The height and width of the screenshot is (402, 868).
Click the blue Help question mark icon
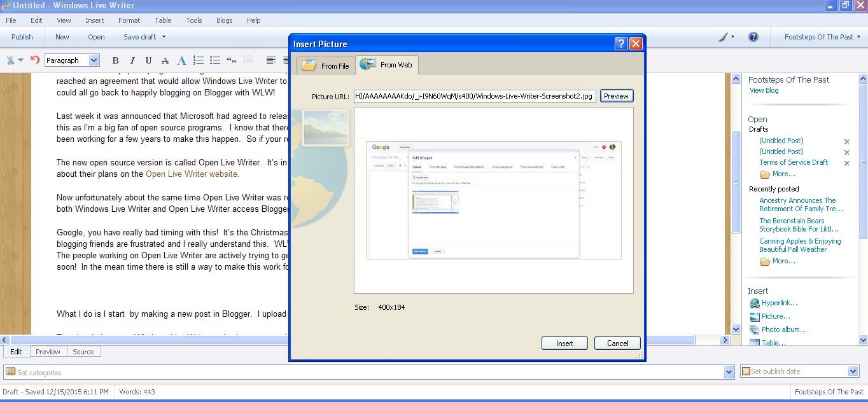(753, 37)
